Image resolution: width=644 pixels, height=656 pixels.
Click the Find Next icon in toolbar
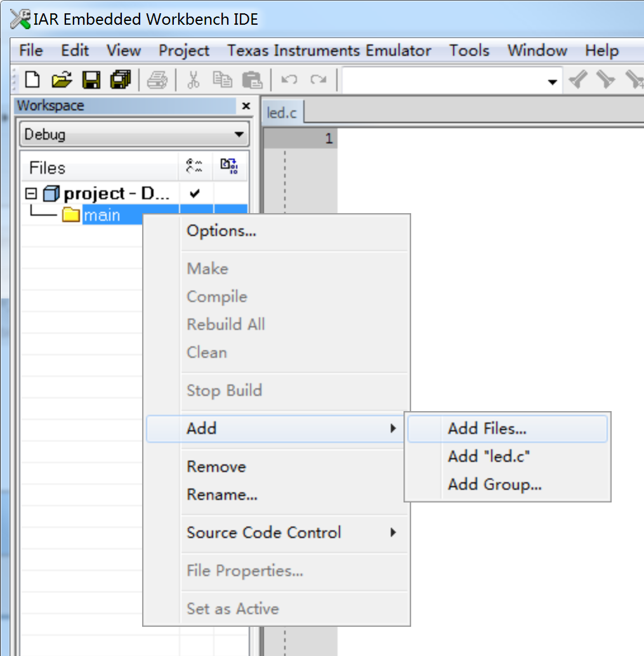tap(605, 79)
